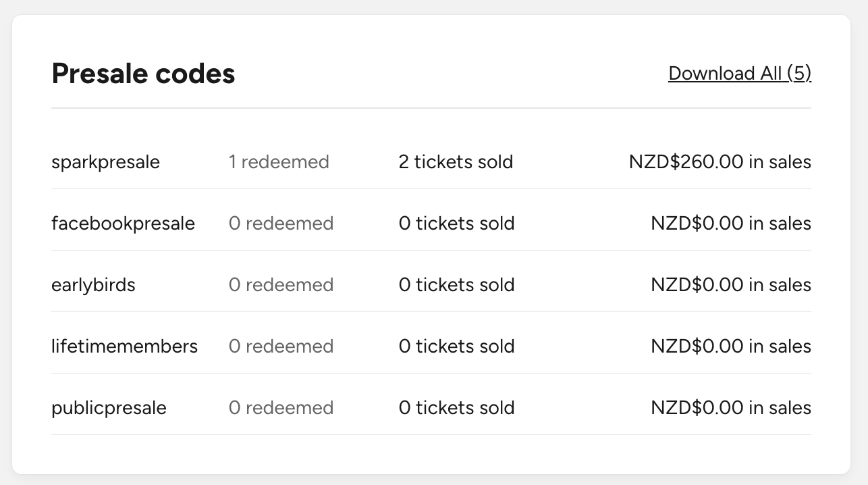Click the NZD$260.00 in sales amount
Viewport: 868px width, 485px height.
tap(720, 162)
